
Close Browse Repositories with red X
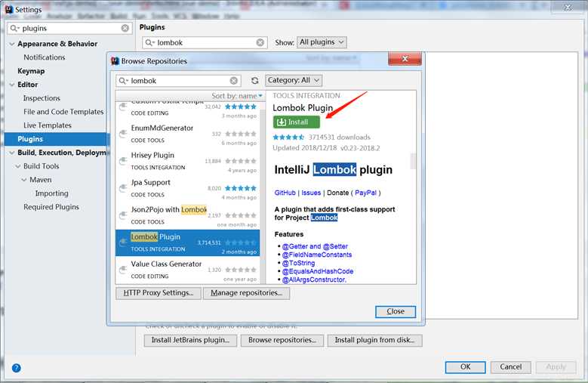click(405, 59)
